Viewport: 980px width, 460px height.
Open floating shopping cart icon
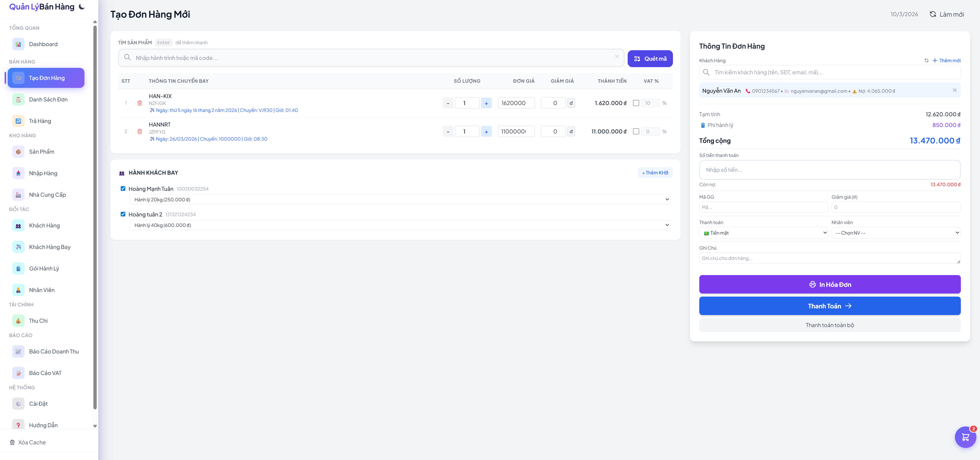point(965,437)
